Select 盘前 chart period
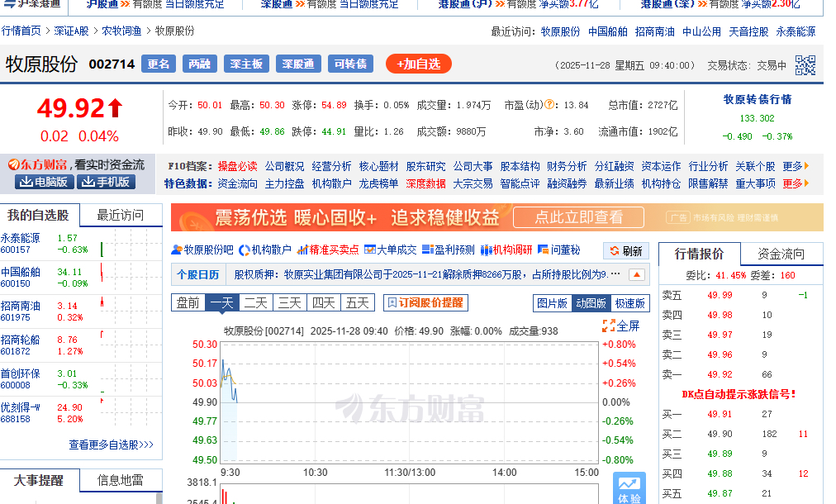 coord(188,303)
